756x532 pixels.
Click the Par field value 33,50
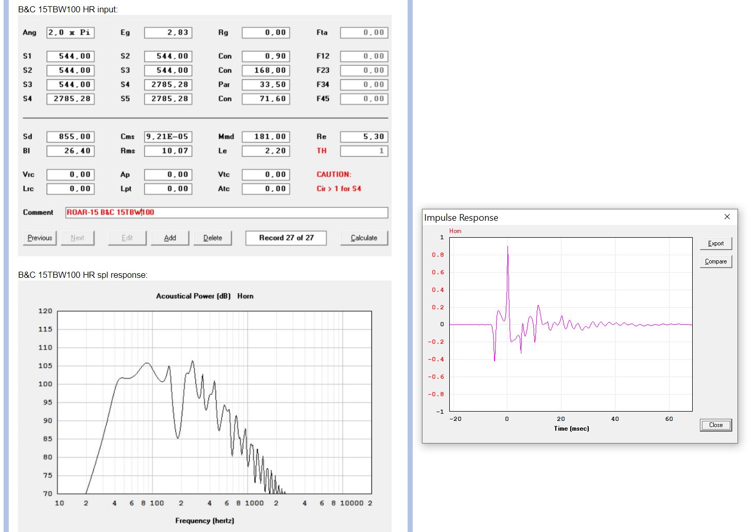tap(266, 85)
